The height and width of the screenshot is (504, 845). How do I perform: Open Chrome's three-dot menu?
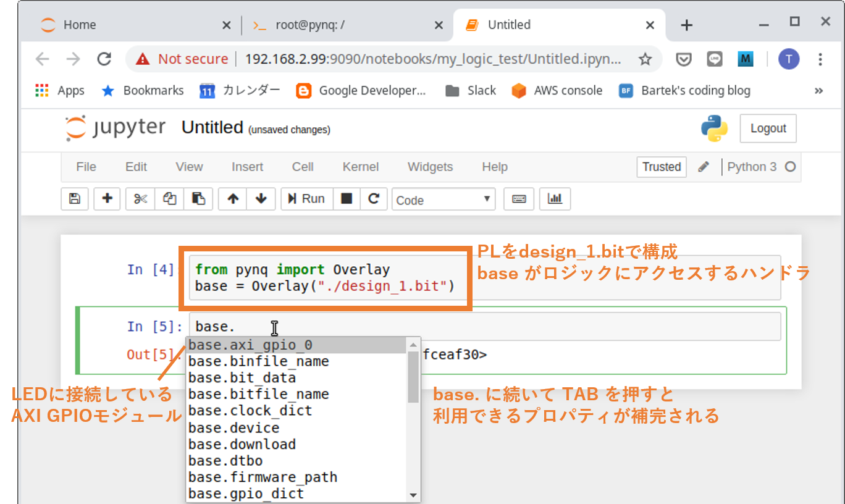(820, 59)
